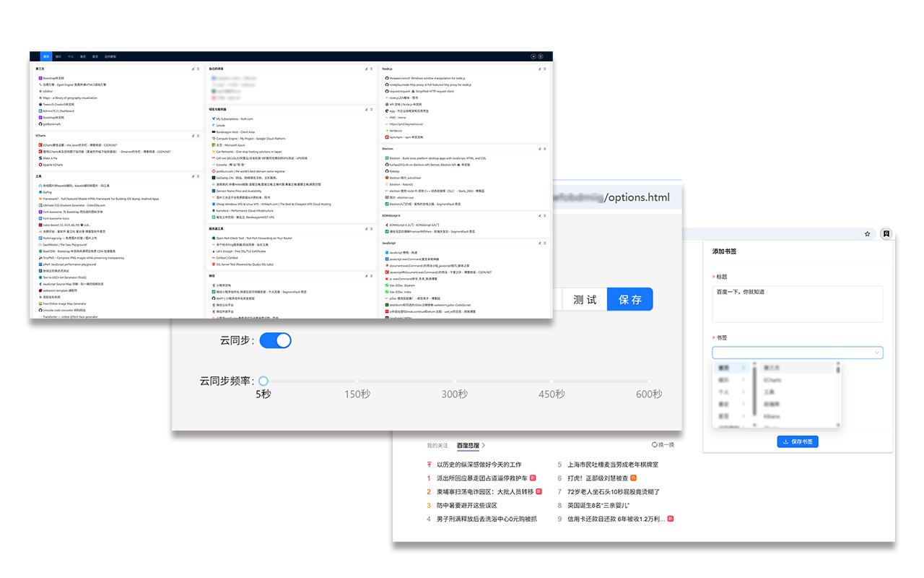Image resolution: width=924 pixels, height=578 pixels.
Task: Click the edit icon of the 服务器工具 panel
Action: coord(367,228)
